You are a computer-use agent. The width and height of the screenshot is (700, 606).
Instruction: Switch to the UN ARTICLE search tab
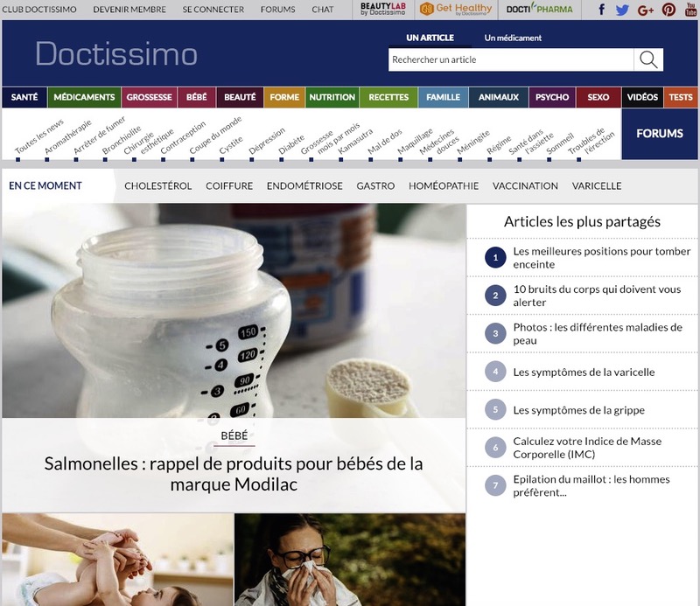[430, 38]
